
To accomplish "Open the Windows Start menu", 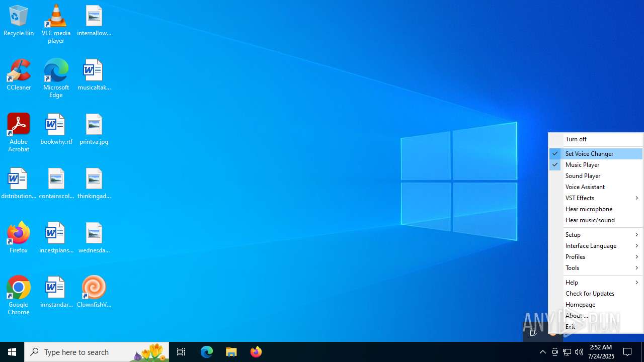I will (x=12, y=352).
